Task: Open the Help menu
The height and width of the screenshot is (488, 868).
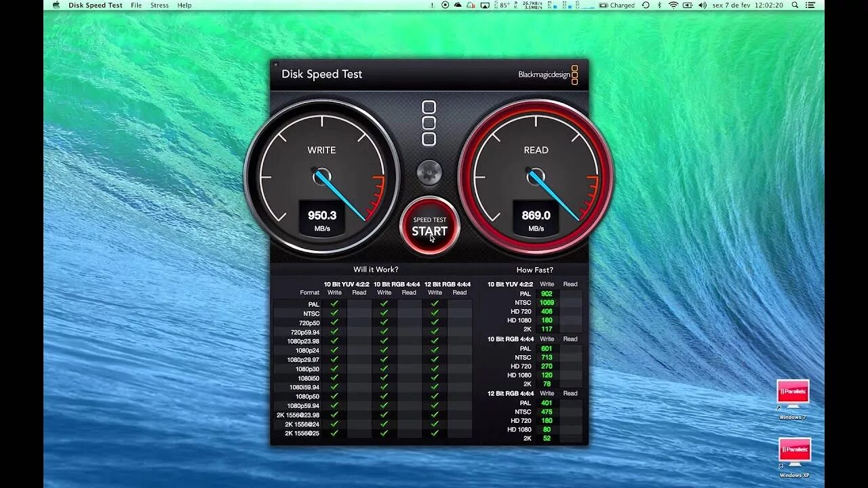Action: 184,5
